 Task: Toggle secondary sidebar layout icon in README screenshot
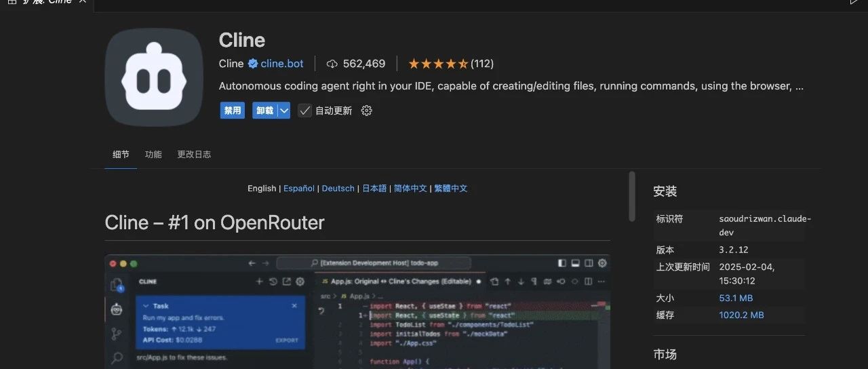[589, 263]
